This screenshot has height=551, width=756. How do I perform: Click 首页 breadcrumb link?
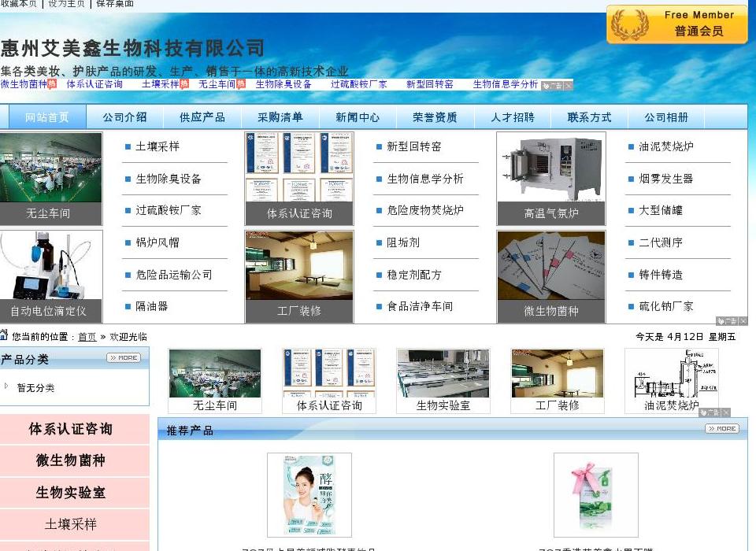[87, 337]
